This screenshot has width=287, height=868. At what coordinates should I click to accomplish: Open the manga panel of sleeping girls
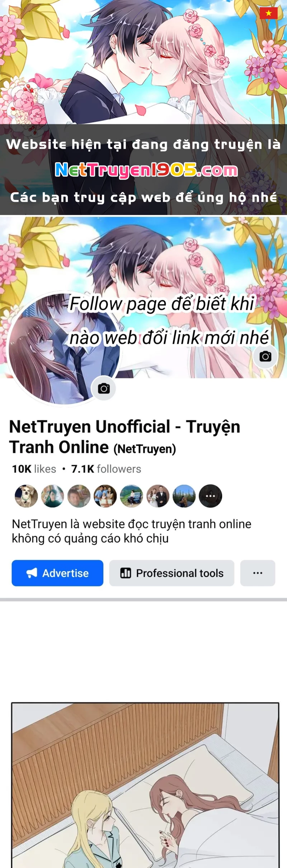coord(145,785)
